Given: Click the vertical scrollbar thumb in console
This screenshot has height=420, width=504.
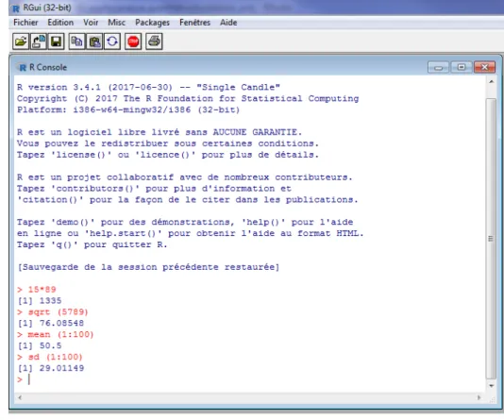Looking at the screenshot, I should pos(491,239).
